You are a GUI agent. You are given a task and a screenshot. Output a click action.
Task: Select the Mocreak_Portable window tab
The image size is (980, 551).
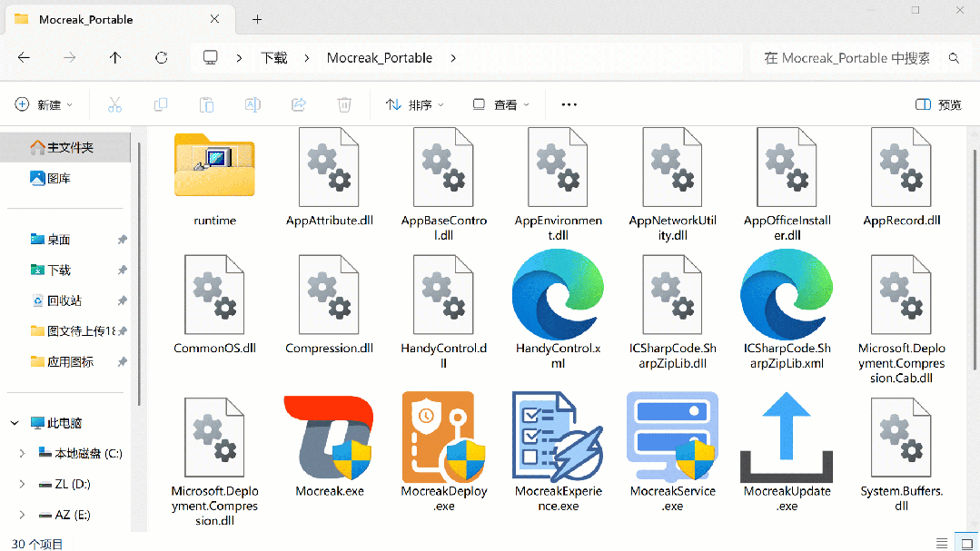119,19
